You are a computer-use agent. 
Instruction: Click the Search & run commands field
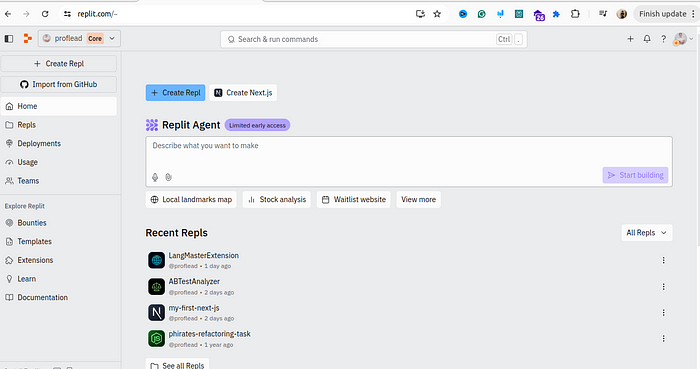tap(374, 39)
